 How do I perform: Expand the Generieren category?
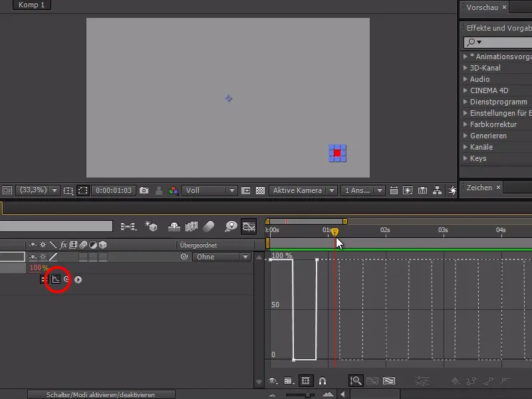click(465, 136)
